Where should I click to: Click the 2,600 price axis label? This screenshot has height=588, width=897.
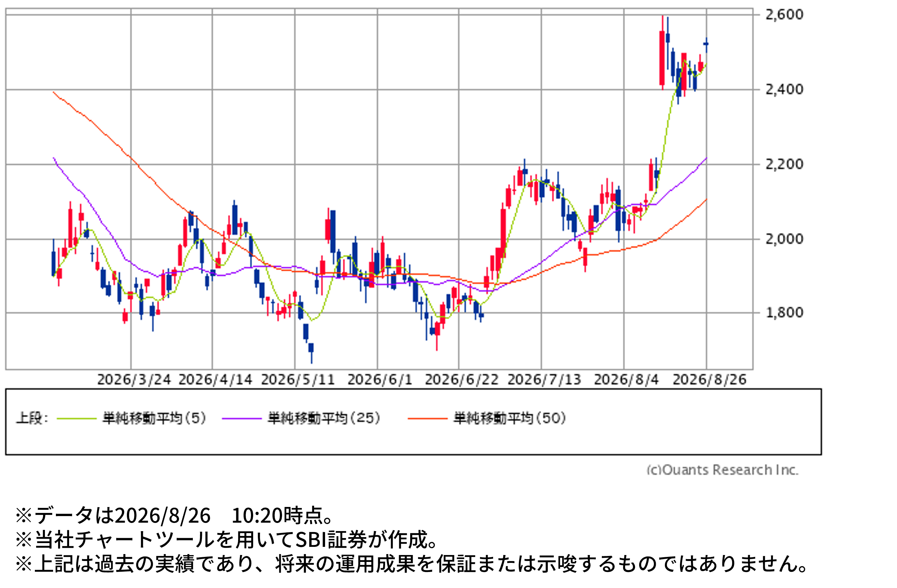click(x=784, y=15)
